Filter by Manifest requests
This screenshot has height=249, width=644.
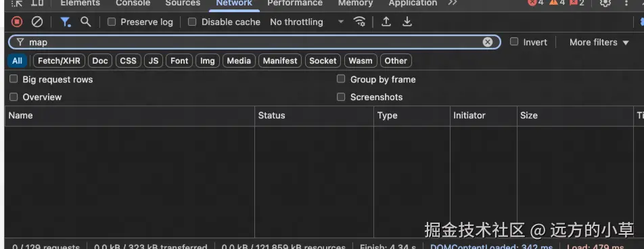pos(280,61)
